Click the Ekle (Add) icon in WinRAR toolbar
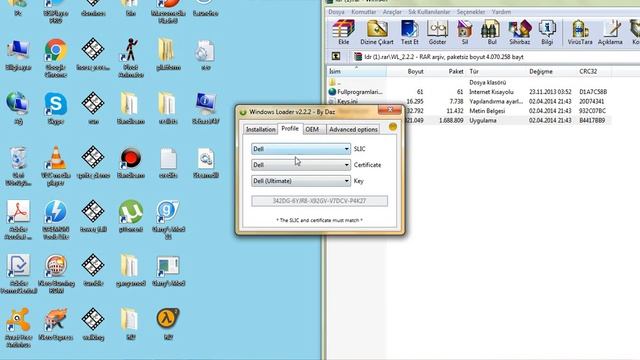 343,32
